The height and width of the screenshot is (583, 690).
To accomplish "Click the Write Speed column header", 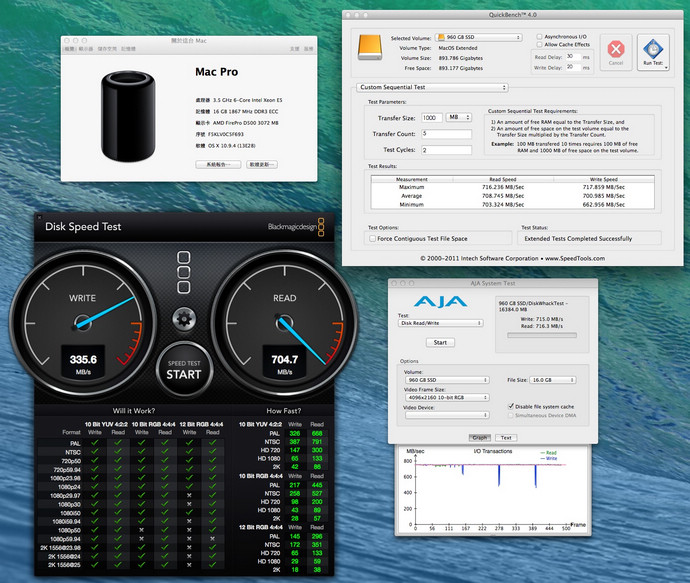I will click(604, 179).
